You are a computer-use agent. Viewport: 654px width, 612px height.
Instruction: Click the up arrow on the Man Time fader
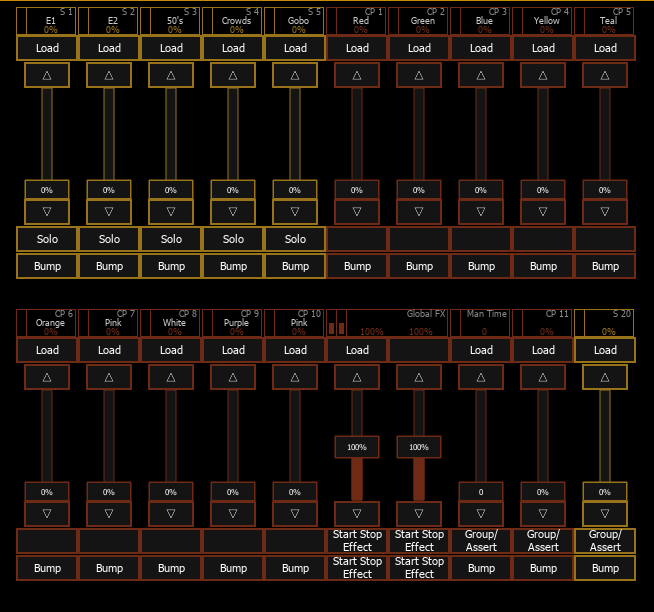click(x=481, y=378)
